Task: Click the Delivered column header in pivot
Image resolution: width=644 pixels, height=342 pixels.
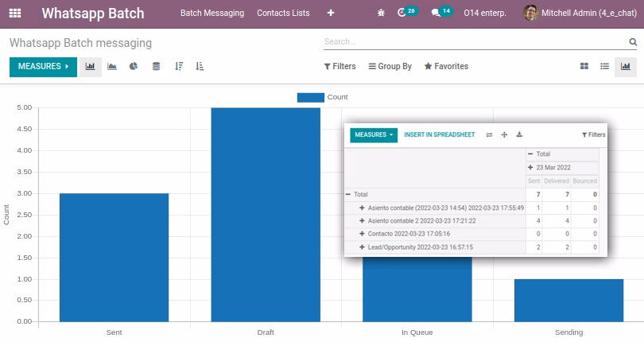Action: (556, 181)
